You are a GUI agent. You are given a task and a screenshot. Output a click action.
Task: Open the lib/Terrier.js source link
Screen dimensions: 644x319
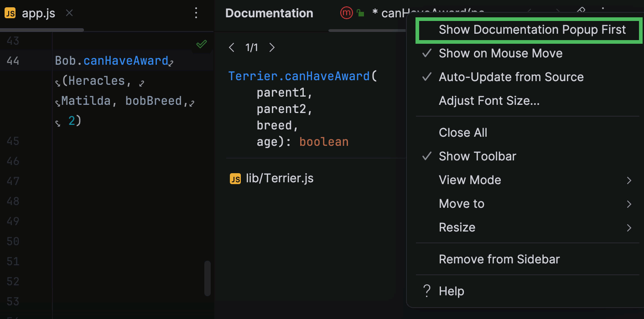(x=280, y=179)
